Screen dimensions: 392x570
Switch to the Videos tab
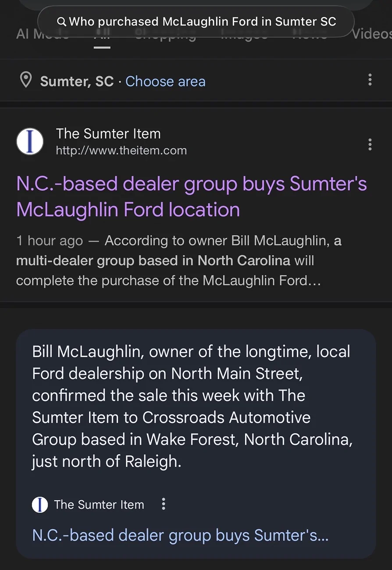[x=371, y=34]
